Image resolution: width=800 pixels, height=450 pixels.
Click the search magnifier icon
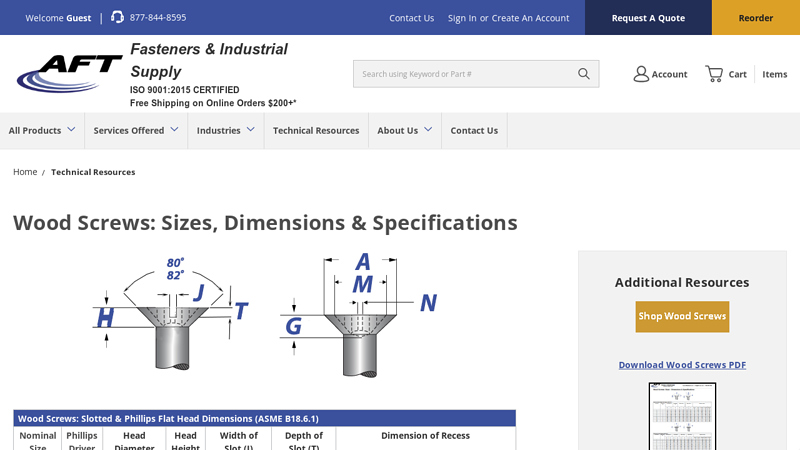[x=584, y=74]
